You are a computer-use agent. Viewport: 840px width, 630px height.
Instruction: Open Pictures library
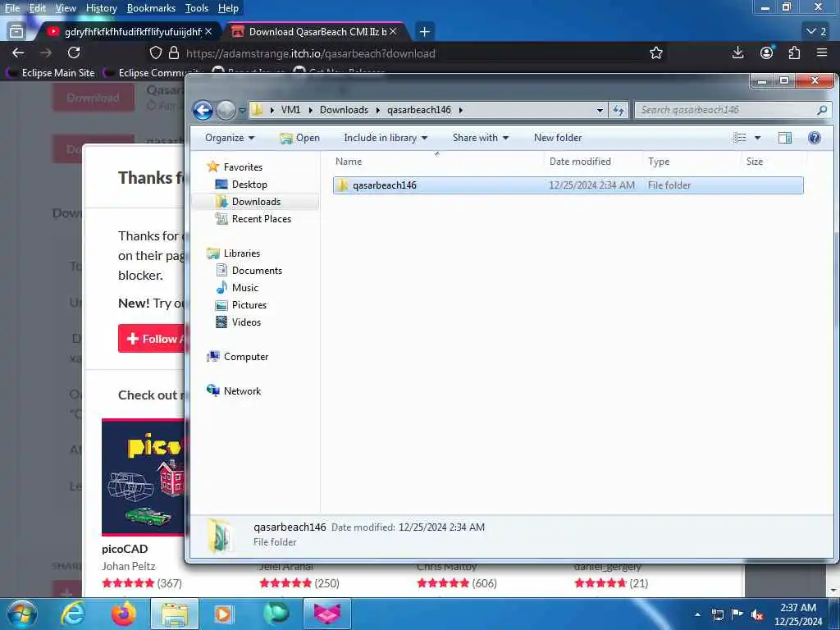[249, 305]
